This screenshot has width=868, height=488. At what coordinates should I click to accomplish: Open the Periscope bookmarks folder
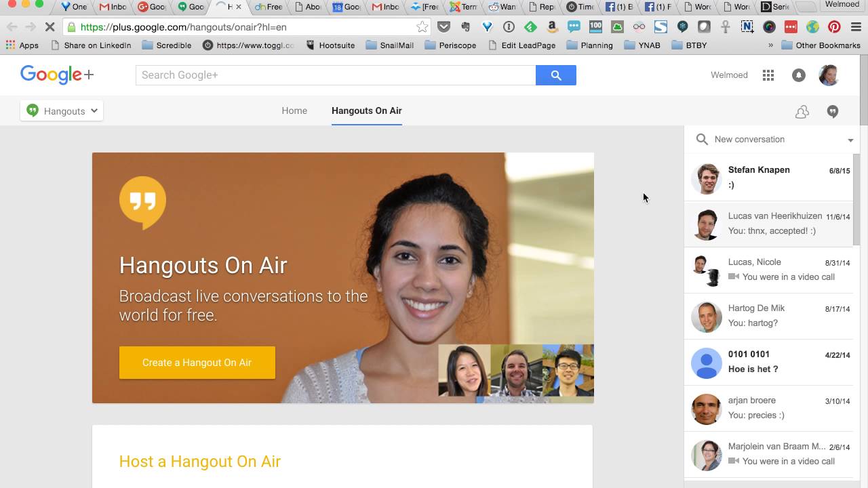(450, 45)
